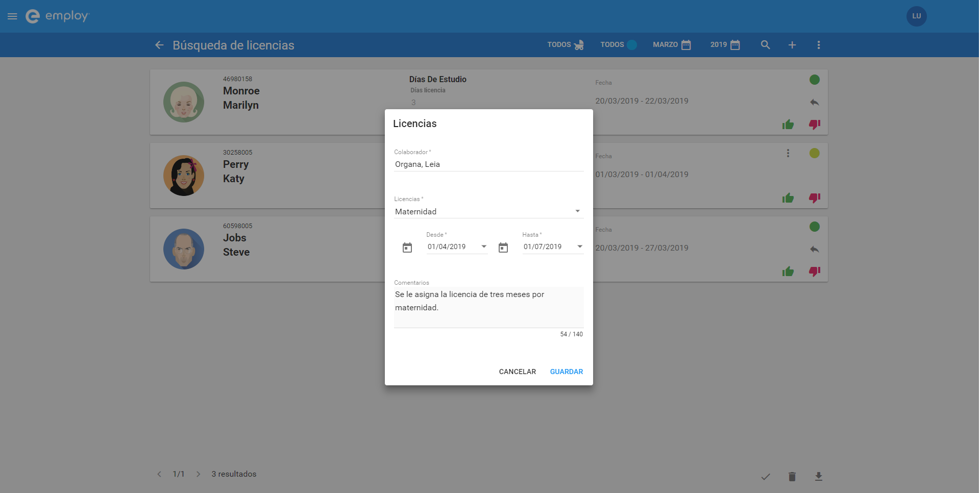The height and width of the screenshot is (493, 980).
Task: Click GUARDAR to save the license
Action: point(567,372)
